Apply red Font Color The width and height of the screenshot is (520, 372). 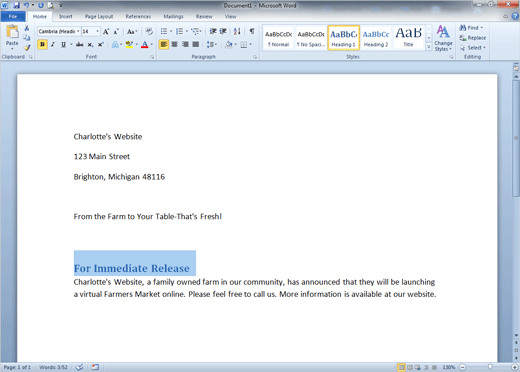145,44
